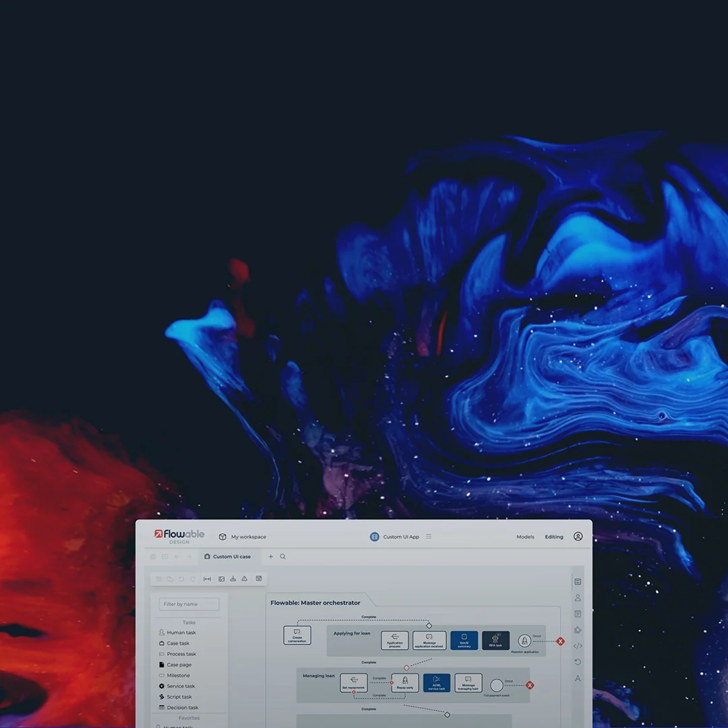Screen dimensions: 728x728
Task: Click the redo icon in editor toolbar
Action: tap(193, 579)
